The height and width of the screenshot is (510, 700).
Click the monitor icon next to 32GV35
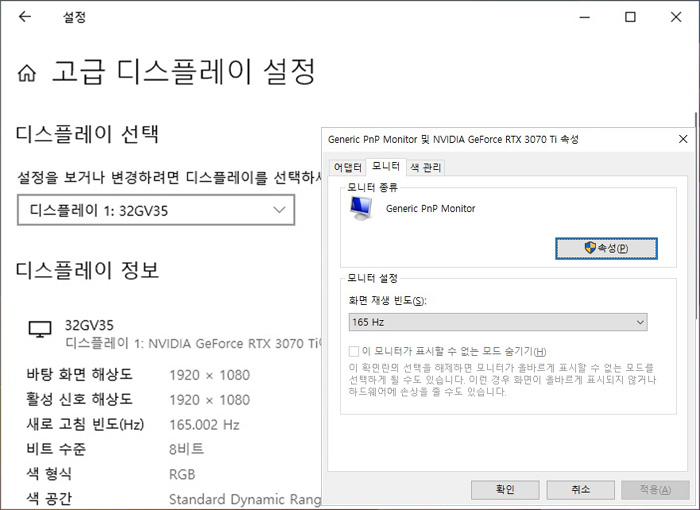39,329
